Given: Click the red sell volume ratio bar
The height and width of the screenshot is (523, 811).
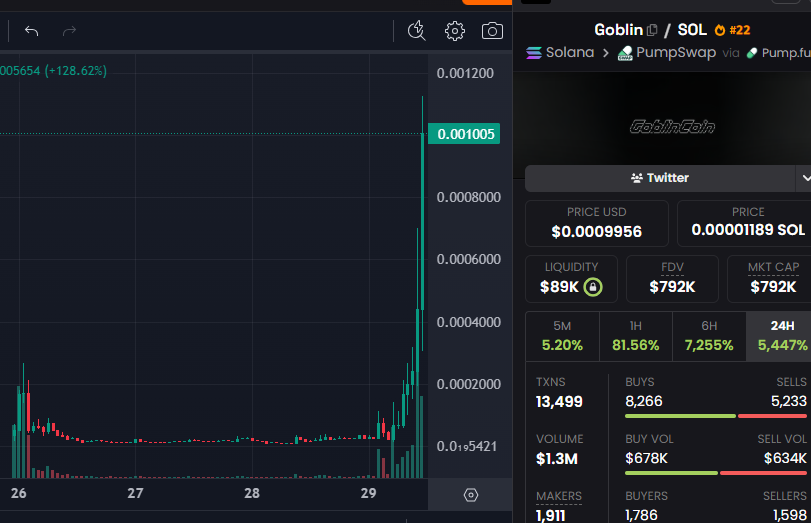Looking at the screenshot, I should click(x=763, y=473).
